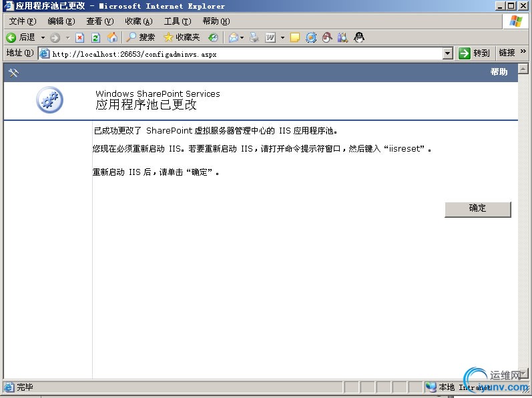Image resolution: width=532 pixels, height=398 pixels.
Task: Click the vertical scrollbar up arrow
Action: (523, 69)
